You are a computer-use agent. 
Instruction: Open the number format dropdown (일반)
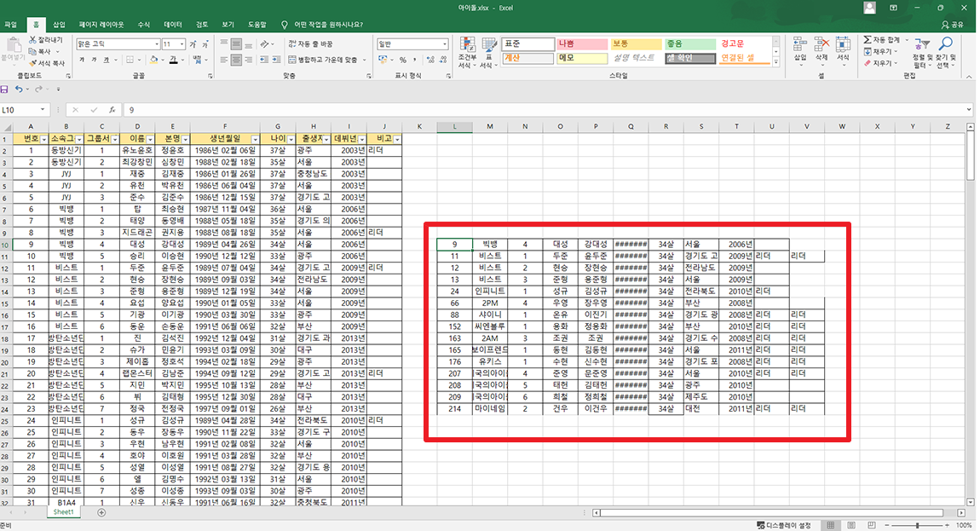point(444,44)
